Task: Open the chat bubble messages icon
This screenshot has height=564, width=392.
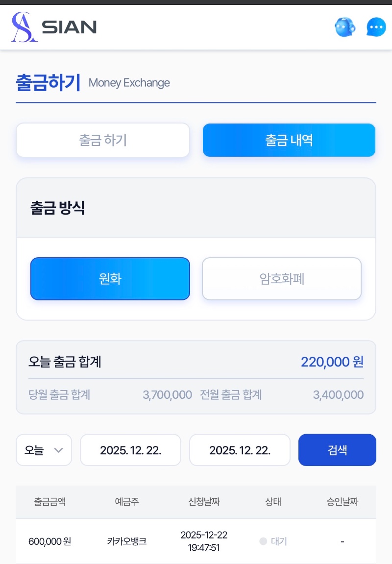Action: [376, 27]
